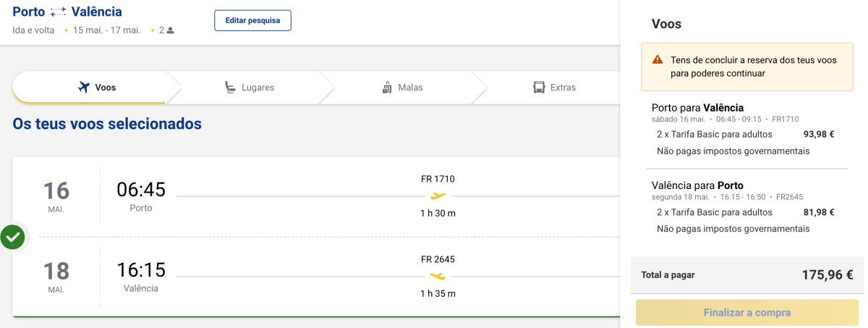Click the passengers person icon in header
Image resolution: width=868 pixels, height=328 pixels.
point(171,30)
